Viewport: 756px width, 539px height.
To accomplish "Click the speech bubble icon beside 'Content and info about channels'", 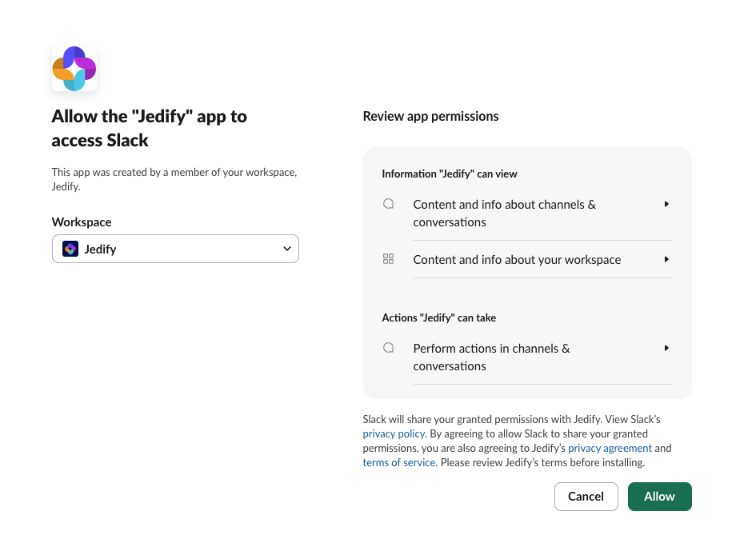I will click(x=389, y=204).
